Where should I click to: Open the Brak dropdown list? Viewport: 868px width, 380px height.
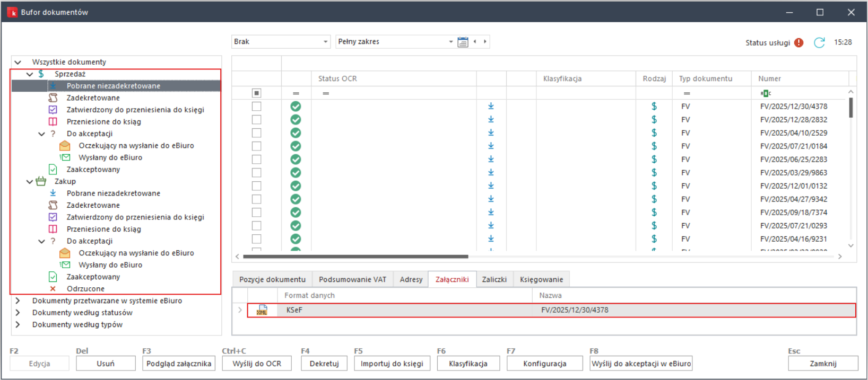[325, 42]
